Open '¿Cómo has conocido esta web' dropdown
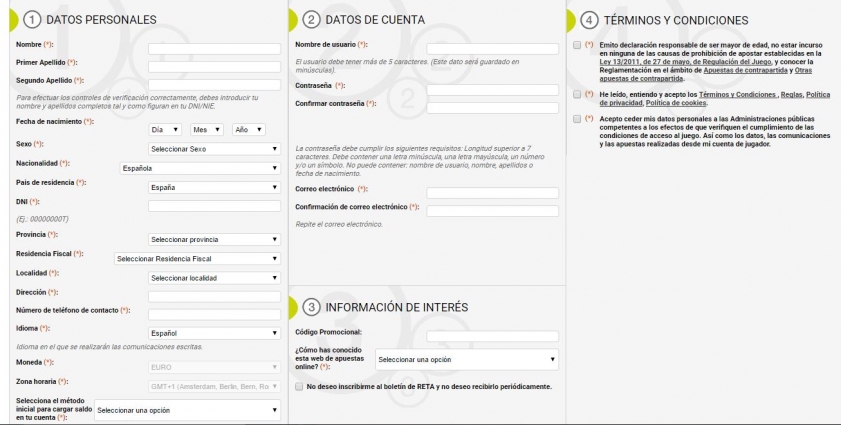Screen dimensions: 841x425 [x=467, y=360]
